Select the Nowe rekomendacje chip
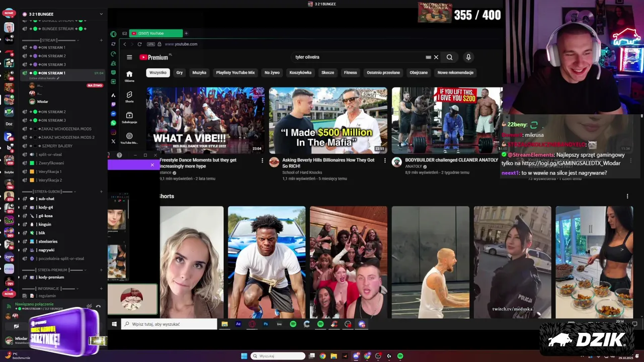This screenshot has width=644, height=362. coord(455,72)
